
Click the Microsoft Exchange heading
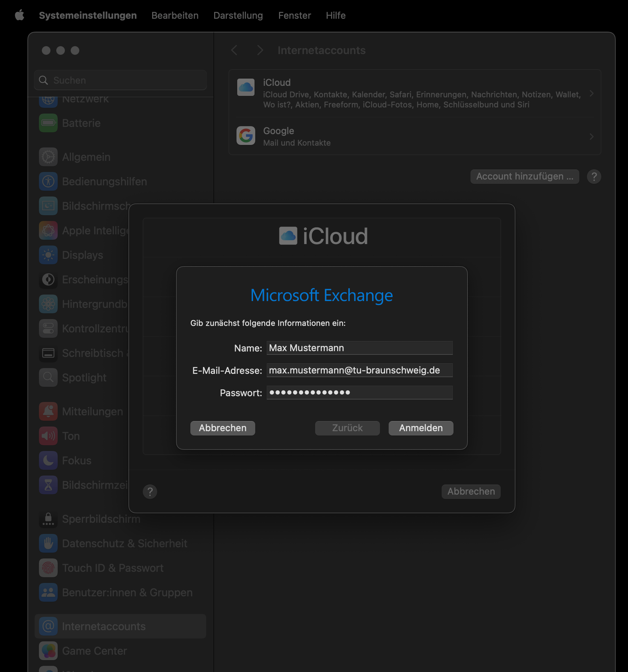tap(322, 295)
